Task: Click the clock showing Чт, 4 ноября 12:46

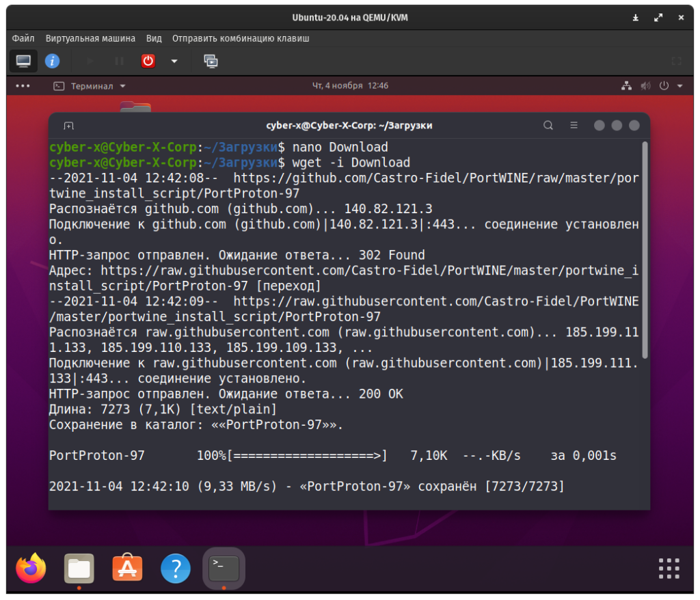Action: [350, 86]
